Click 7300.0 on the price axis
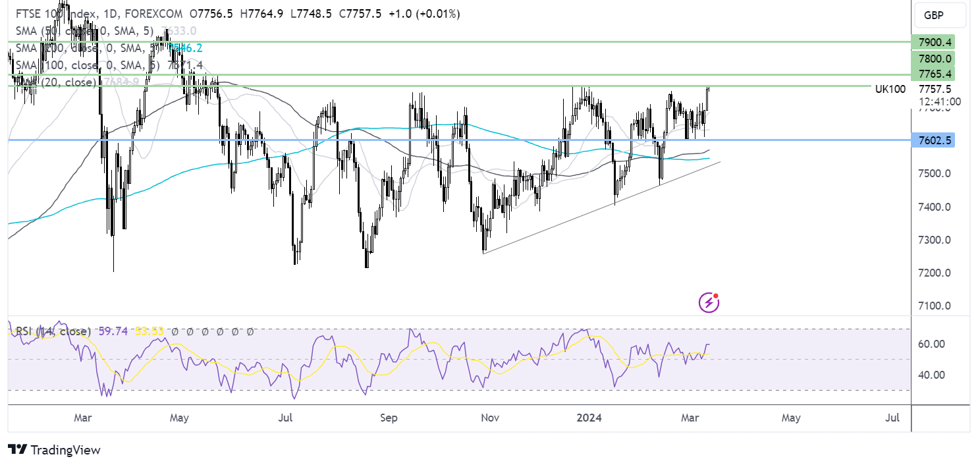Image resolution: width=980 pixels, height=467 pixels. tap(935, 240)
